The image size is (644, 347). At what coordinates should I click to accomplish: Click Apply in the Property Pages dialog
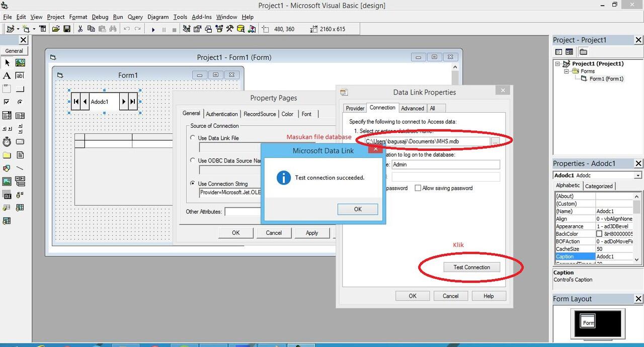[312, 233]
